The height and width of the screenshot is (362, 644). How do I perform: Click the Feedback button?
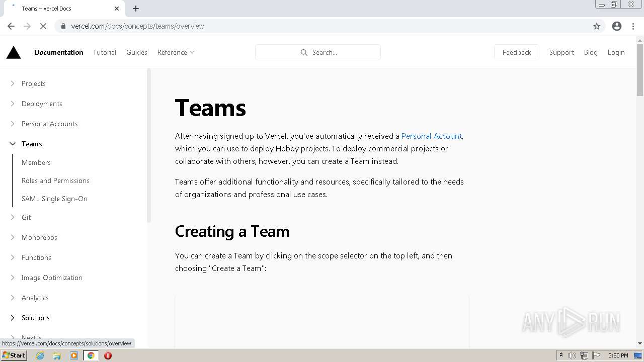[517, 52]
